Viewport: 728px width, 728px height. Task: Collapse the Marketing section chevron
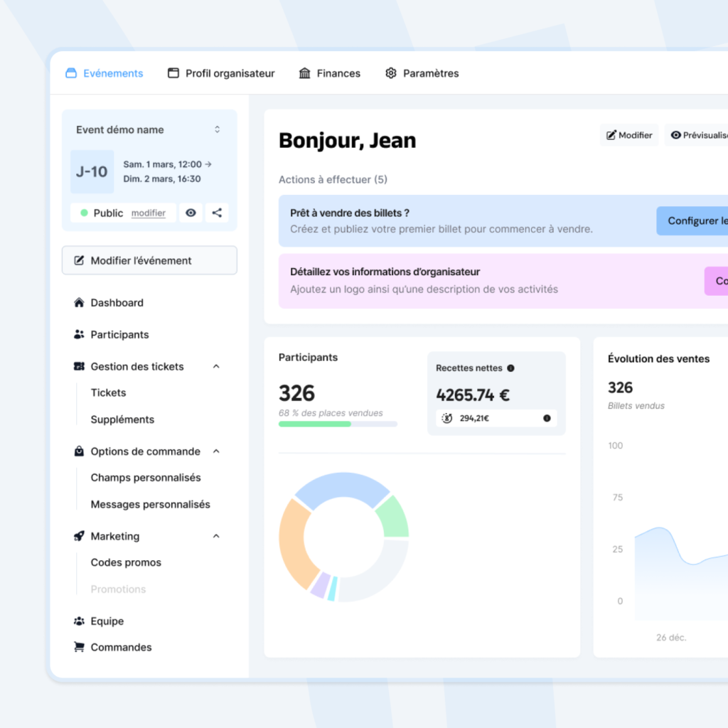pyautogui.click(x=216, y=536)
